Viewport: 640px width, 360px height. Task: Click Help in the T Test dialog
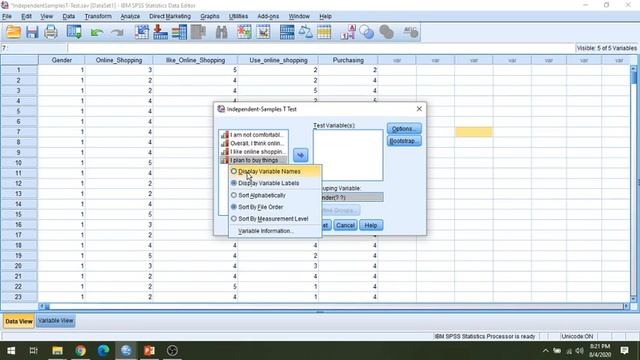point(371,225)
